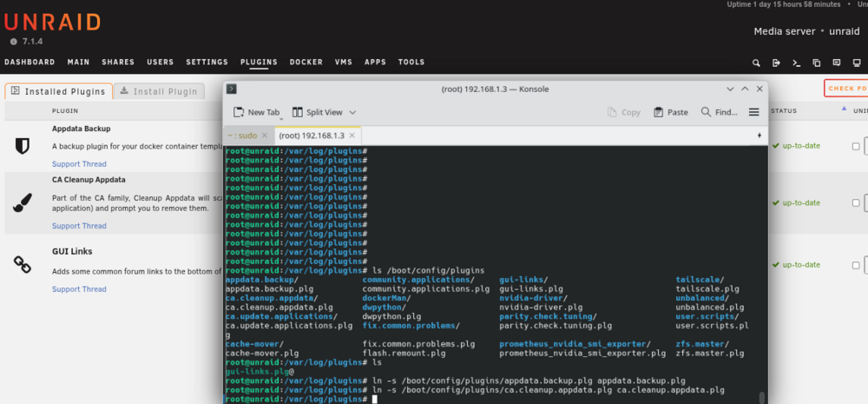Click 'nvidia-driver.plg' in terminal output

tap(541, 307)
